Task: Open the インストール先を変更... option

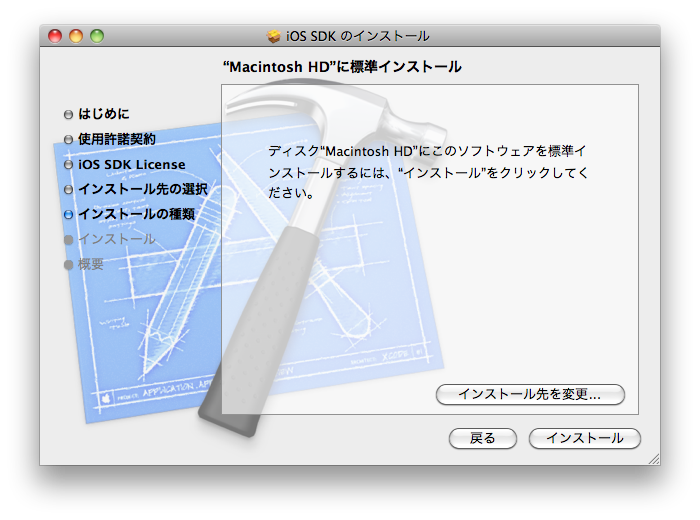Action: tap(530, 394)
